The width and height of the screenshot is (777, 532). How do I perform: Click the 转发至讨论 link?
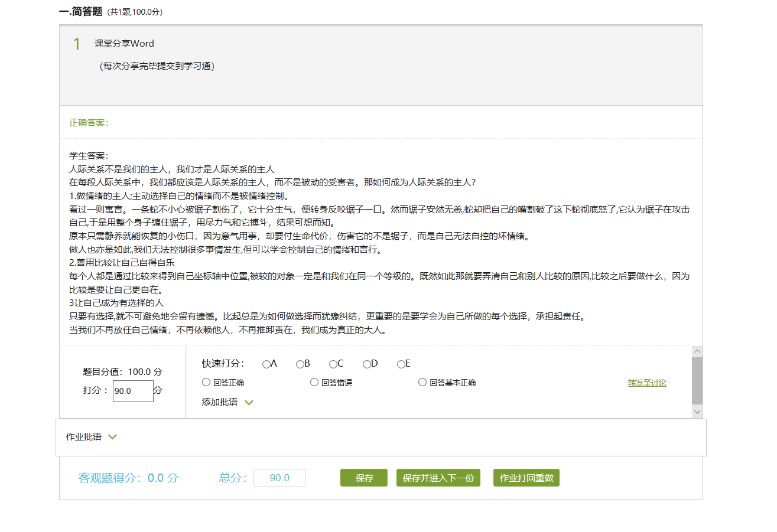[647, 383]
